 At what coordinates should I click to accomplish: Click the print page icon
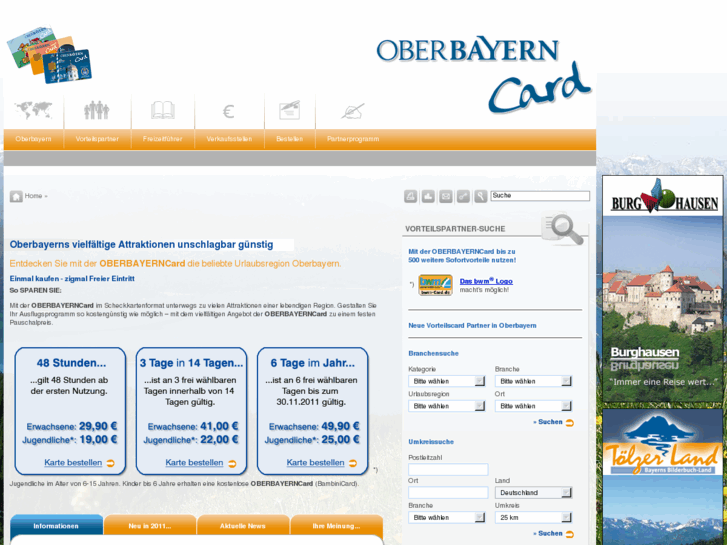[x=410, y=196]
